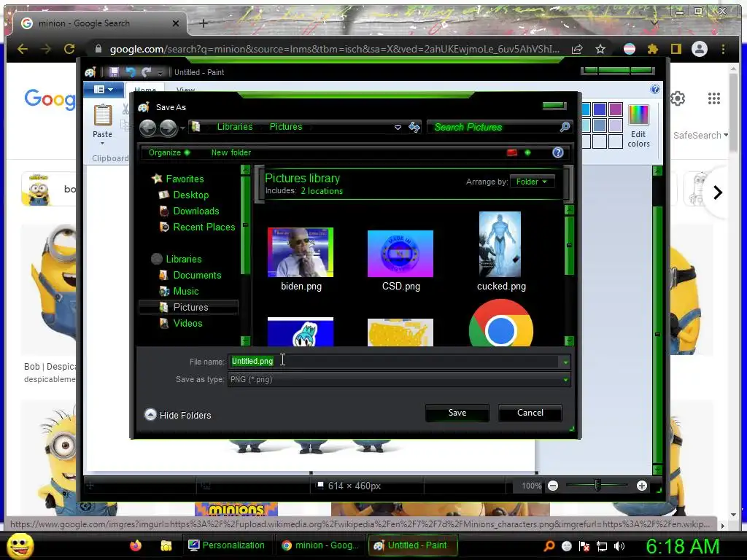
Task: Click the Paste clipboard icon in Paint
Action: tap(102, 115)
